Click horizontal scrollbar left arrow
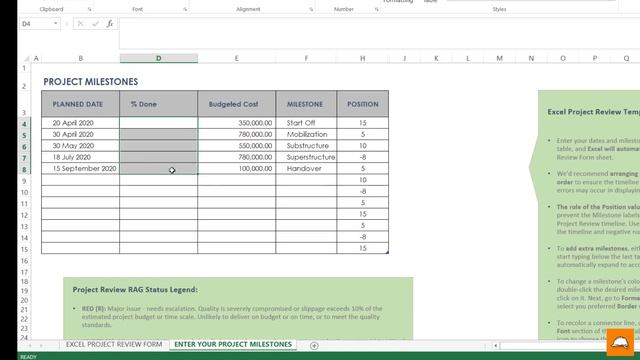 click(x=496, y=346)
